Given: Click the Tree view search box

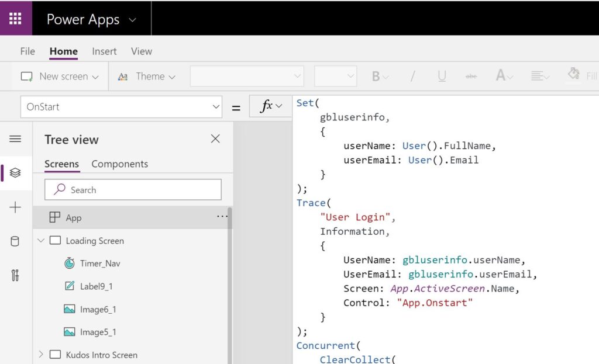Looking at the screenshot, I should 133,189.
